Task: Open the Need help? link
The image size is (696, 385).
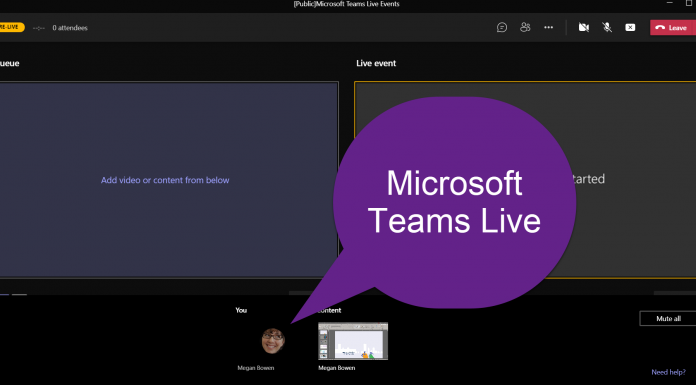Action: coord(668,372)
